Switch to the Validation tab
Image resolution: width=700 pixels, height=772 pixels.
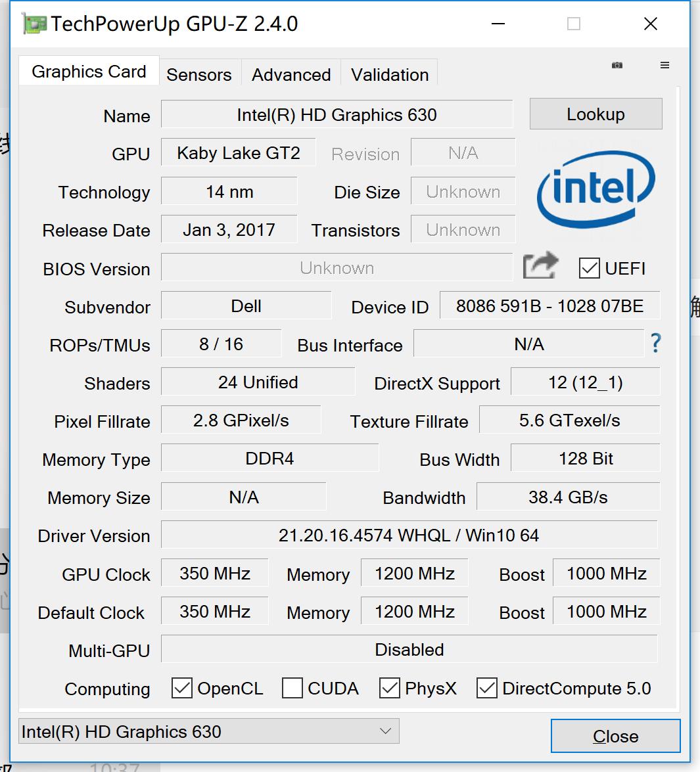click(x=388, y=74)
